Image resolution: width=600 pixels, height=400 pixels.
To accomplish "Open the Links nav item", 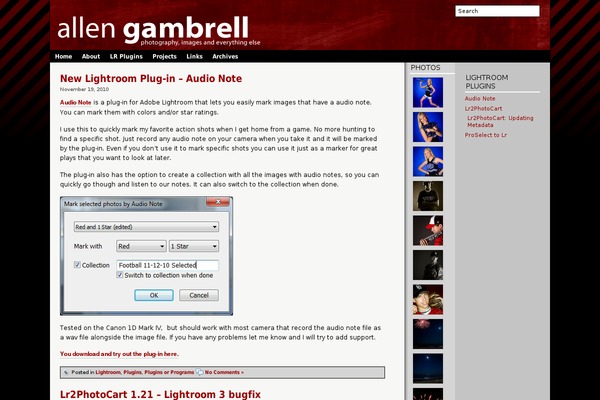I will (194, 56).
